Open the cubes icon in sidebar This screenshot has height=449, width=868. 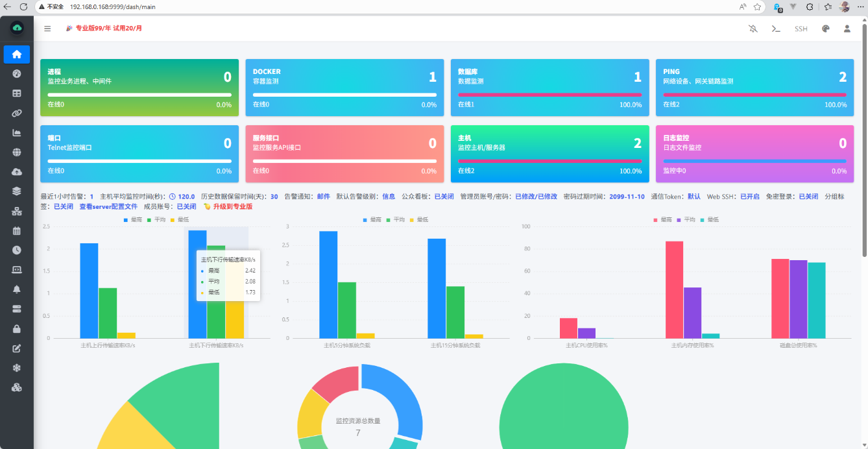(x=17, y=387)
